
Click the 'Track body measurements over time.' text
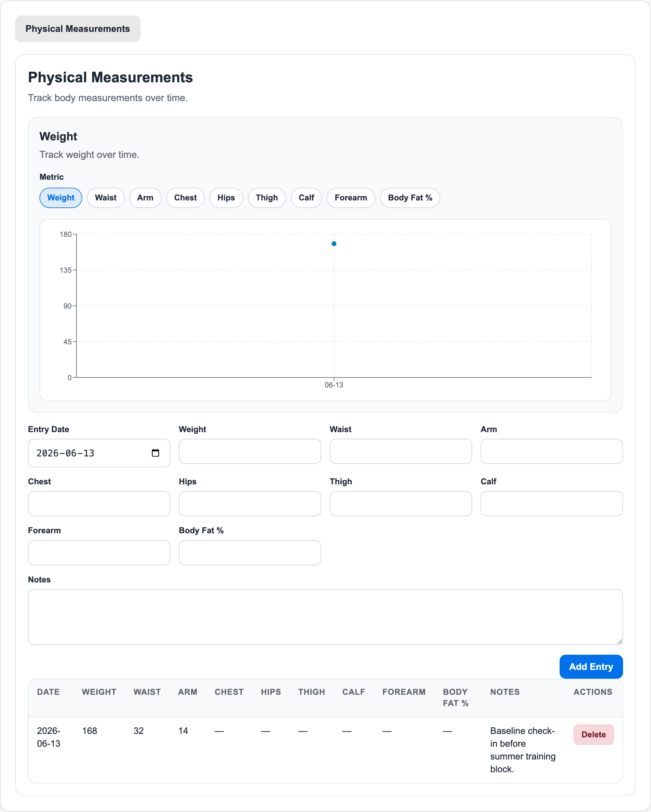click(108, 98)
